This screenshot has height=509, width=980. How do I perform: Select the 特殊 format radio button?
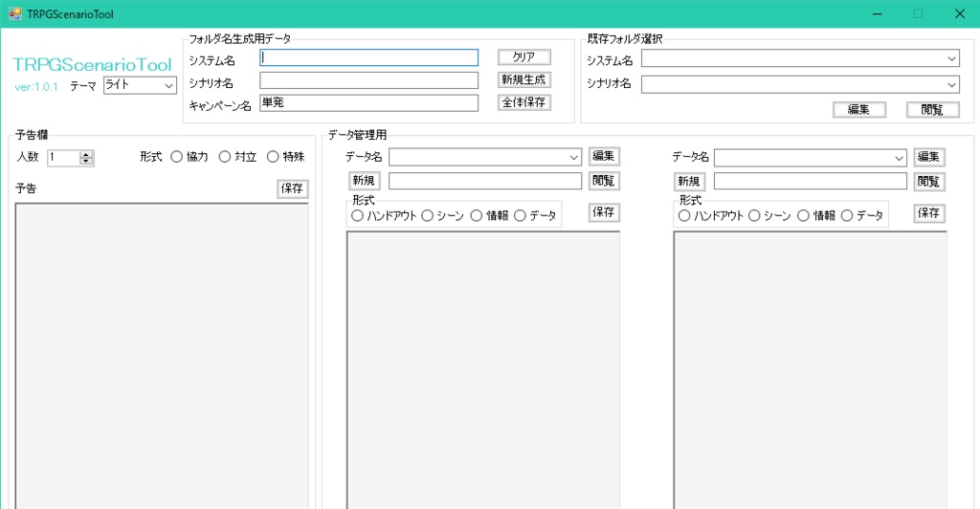pos(285,157)
